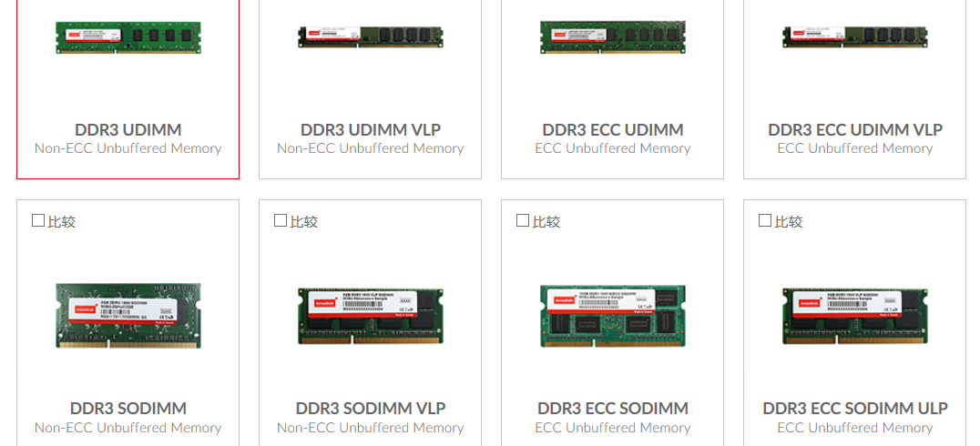Visit DDR3 ECC UDIMM VLP title

[x=855, y=130]
